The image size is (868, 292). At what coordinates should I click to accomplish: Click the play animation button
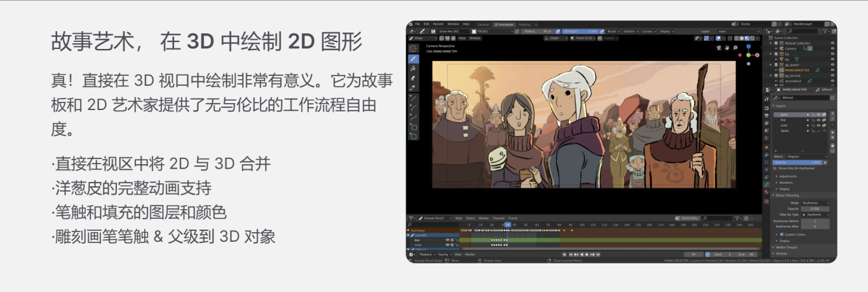point(587,254)
